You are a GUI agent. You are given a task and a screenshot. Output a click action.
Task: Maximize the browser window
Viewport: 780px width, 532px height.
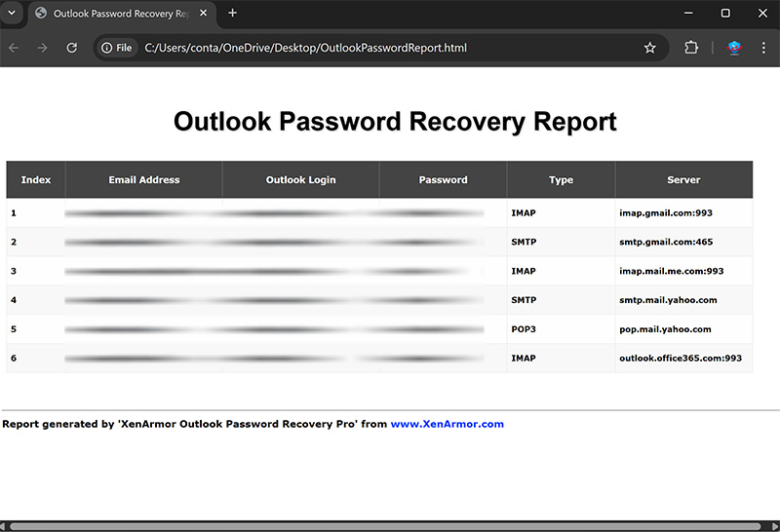[725, 13]
